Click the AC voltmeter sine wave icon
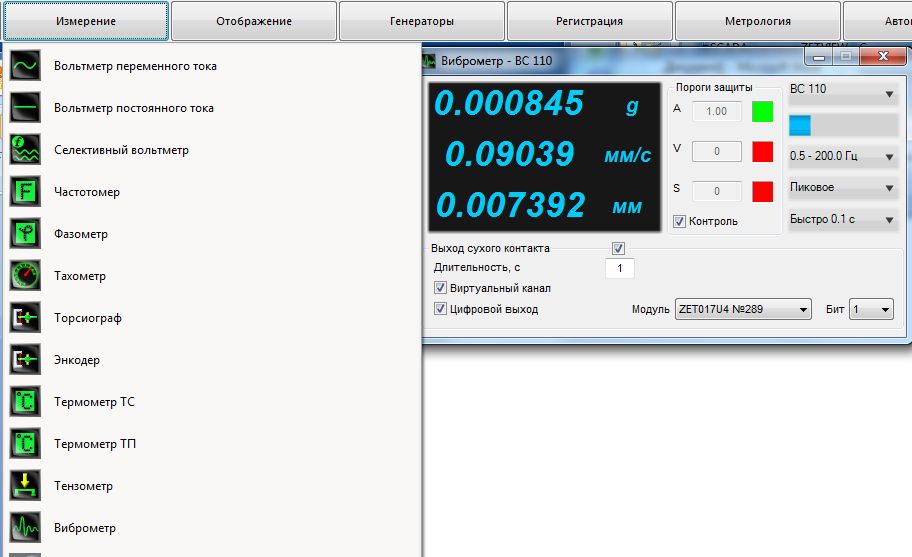 pyautogui.click(x=25, y=65)
